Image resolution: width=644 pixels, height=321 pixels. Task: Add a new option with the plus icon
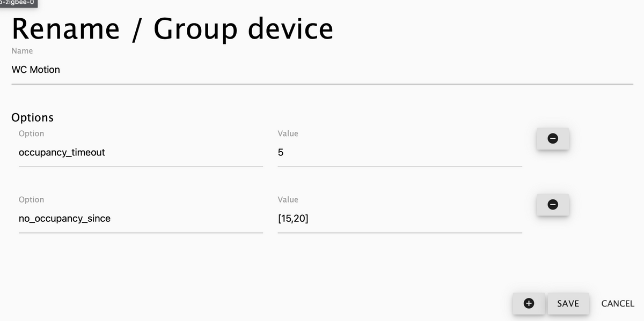[x=529, y=303]
